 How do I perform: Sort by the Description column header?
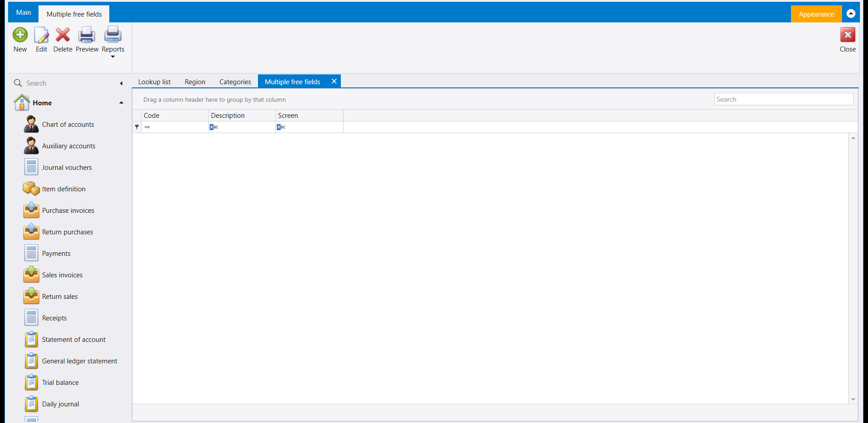tap(242, 116)
